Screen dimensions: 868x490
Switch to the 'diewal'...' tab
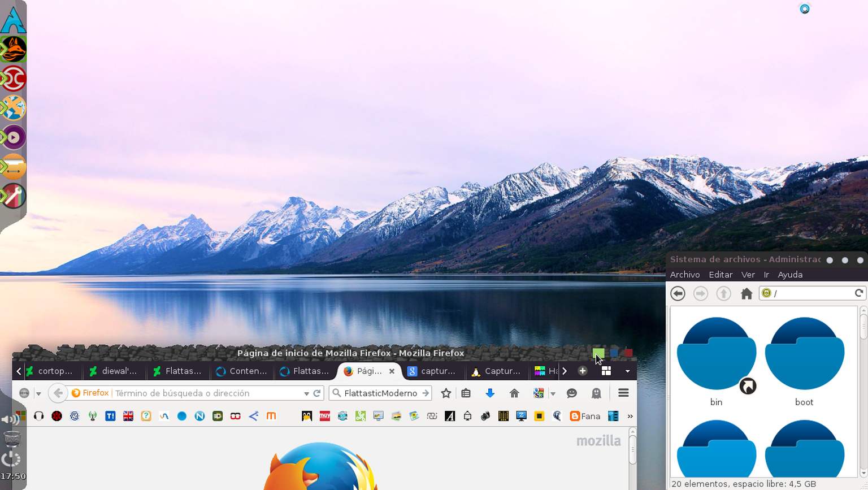(114, 371)
